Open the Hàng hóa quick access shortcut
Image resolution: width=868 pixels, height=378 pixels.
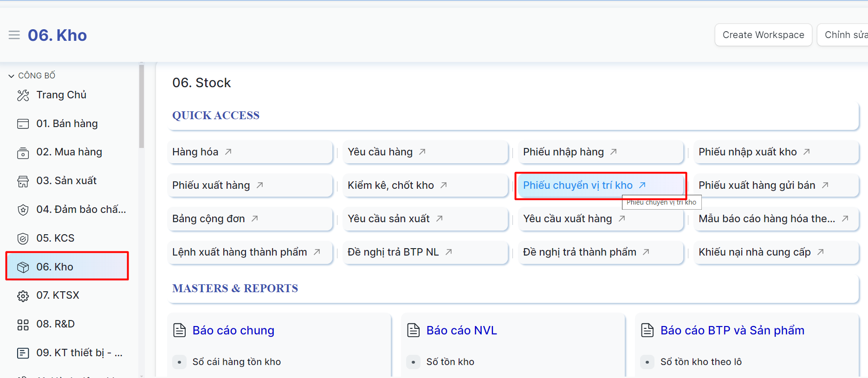[195, 152]
